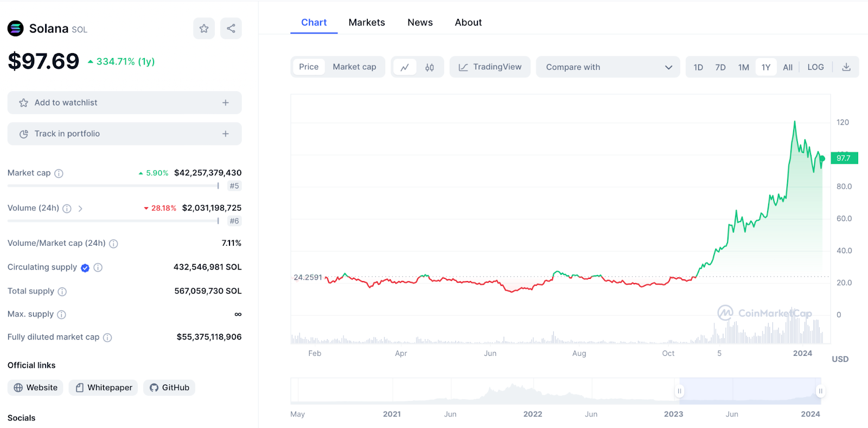
Task: Click plus icon on Track in portfolio
Action: click(x=226, y=133)
